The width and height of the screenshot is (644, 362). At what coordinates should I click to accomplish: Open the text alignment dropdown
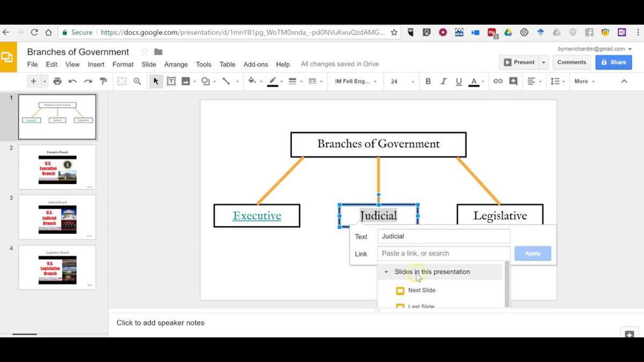click(x=534, y=82)
